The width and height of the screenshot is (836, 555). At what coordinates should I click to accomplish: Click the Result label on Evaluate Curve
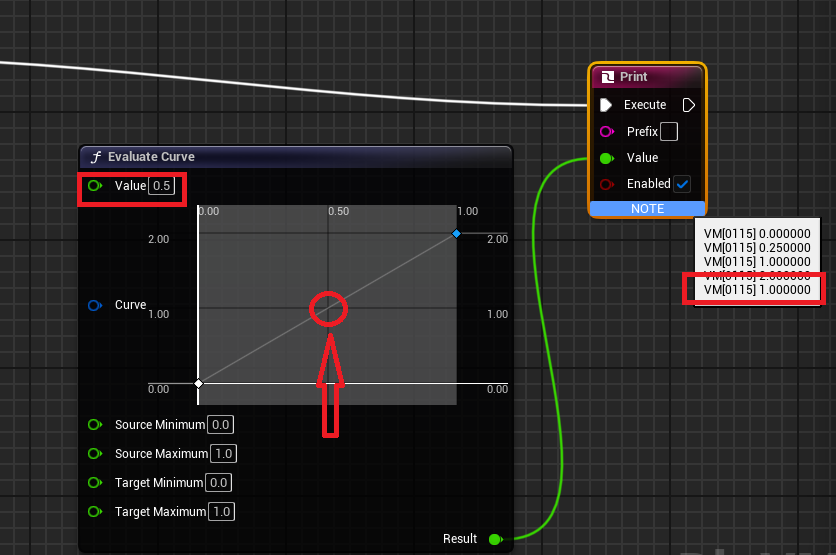click(460, 539)
